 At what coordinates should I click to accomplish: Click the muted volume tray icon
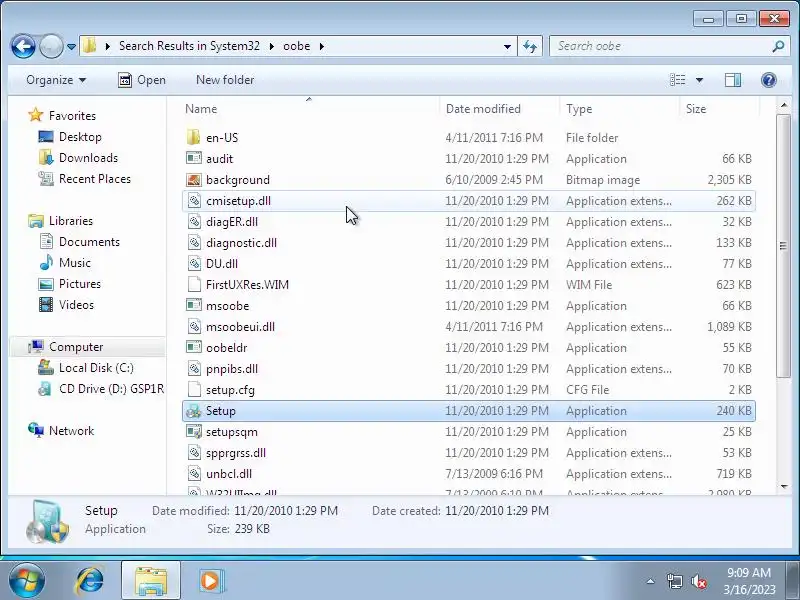[x=699, y=581]
